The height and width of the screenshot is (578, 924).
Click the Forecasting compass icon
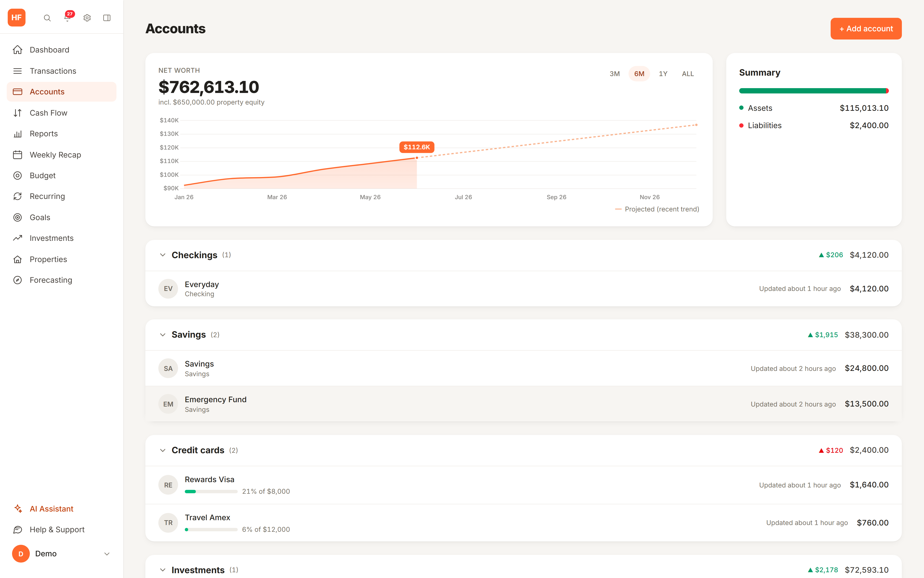click(18, 280)
